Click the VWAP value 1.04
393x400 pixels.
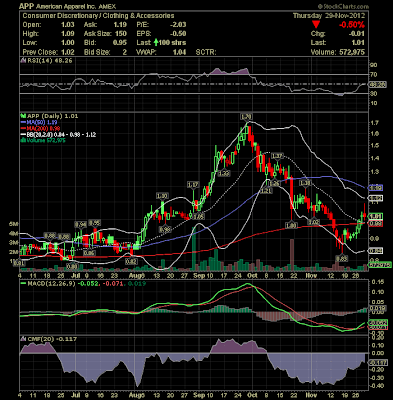pos(180,52)
